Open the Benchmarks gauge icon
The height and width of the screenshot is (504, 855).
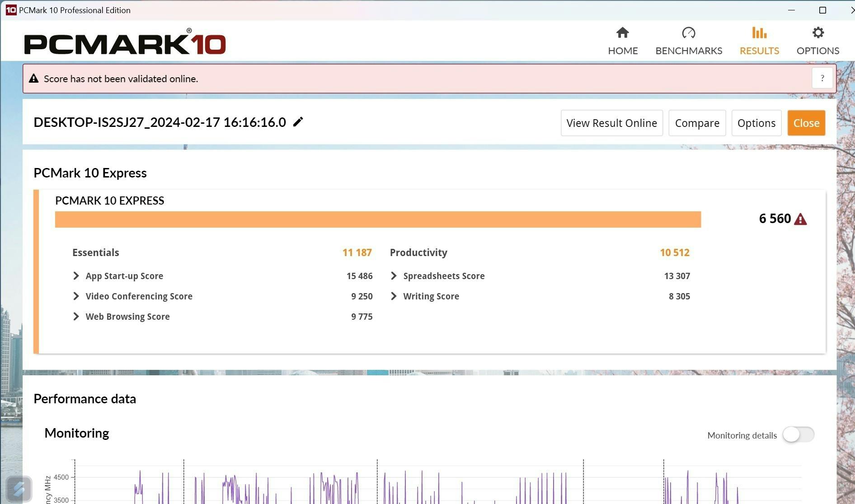pos(688,33)
